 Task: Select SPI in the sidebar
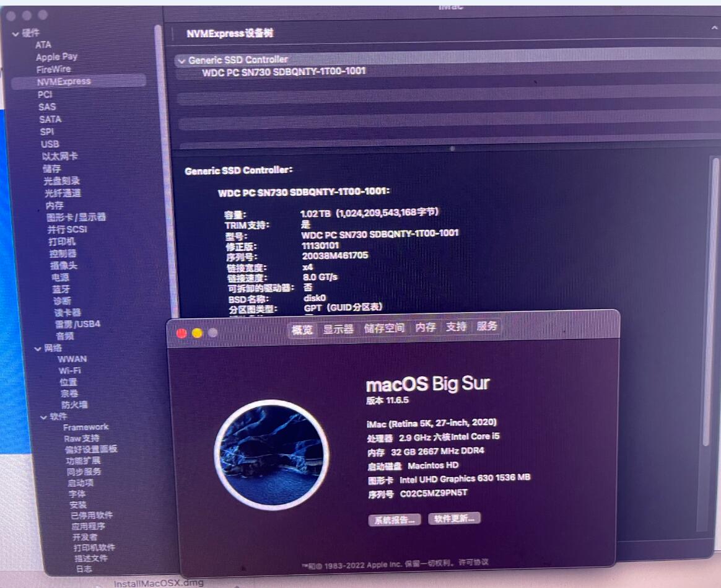click(x=47, y=131)
